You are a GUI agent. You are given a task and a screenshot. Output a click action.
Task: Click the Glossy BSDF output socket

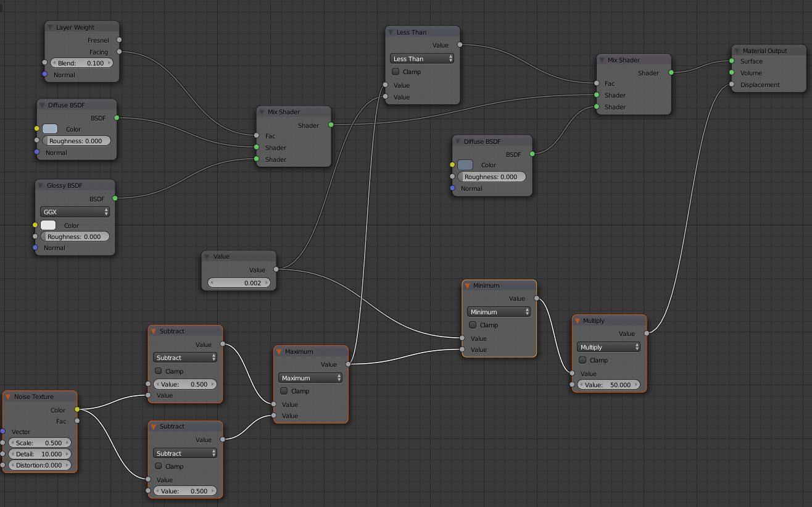tap(115, 199)
